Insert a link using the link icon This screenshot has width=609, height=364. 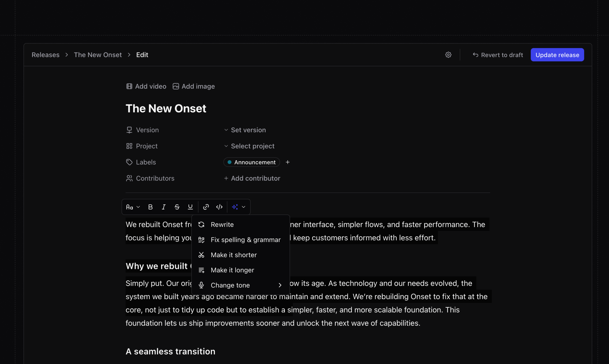pyautogui.click(x=205, y=207)
